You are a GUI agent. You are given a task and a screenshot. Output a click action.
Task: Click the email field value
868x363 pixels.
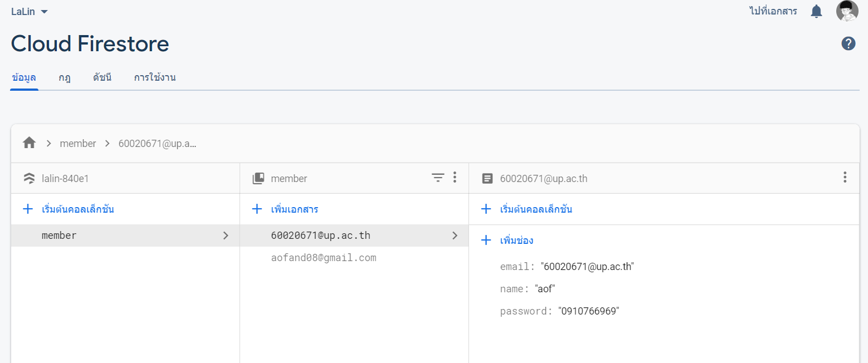[588, 267]
